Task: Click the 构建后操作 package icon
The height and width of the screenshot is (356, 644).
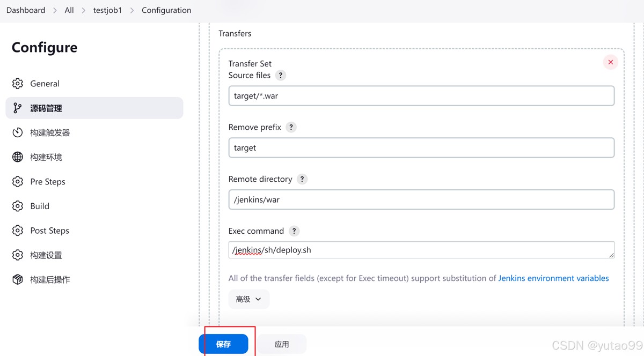Action: [18, 279]
